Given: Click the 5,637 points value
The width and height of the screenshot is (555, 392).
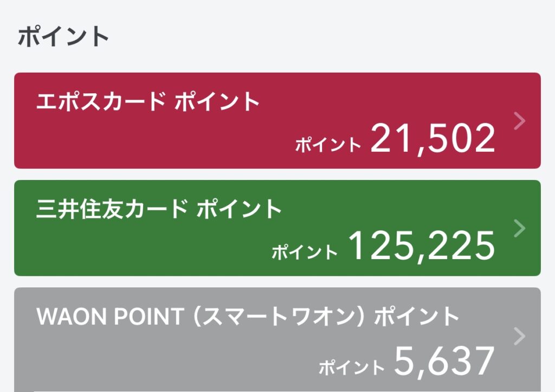Looking at the screenshot, I should pyautogui.click(x=444, y=361).
